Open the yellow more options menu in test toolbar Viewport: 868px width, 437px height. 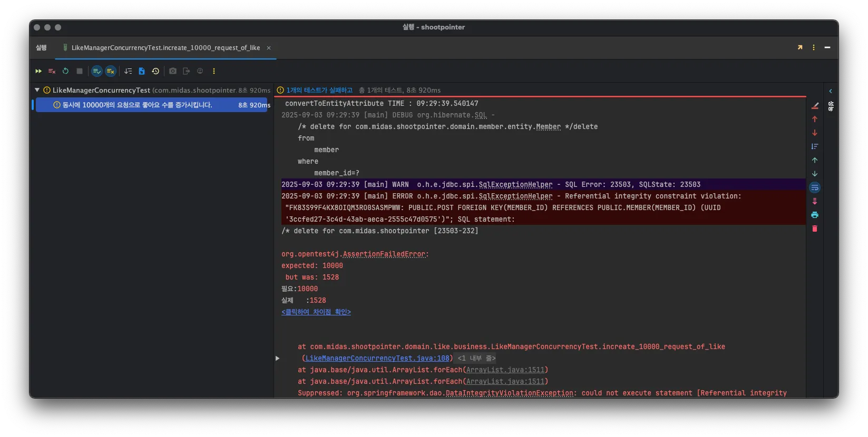pos(214,71)
